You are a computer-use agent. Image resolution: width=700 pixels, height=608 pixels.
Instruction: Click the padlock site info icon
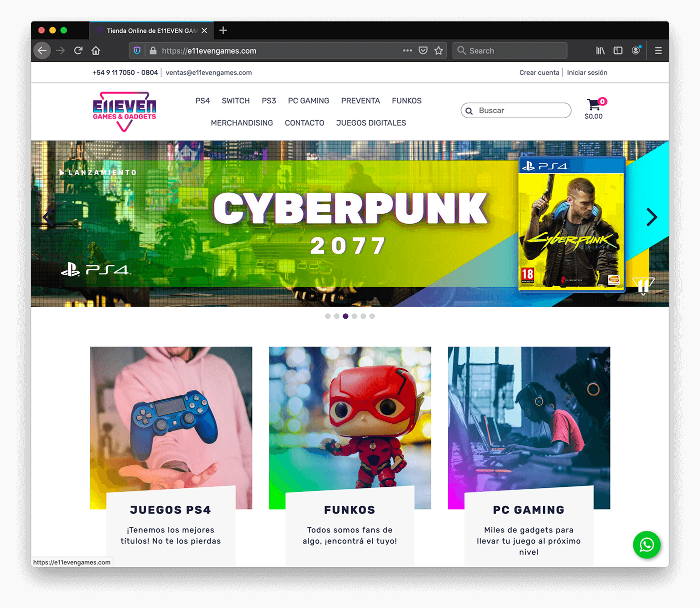pos(153,51)
